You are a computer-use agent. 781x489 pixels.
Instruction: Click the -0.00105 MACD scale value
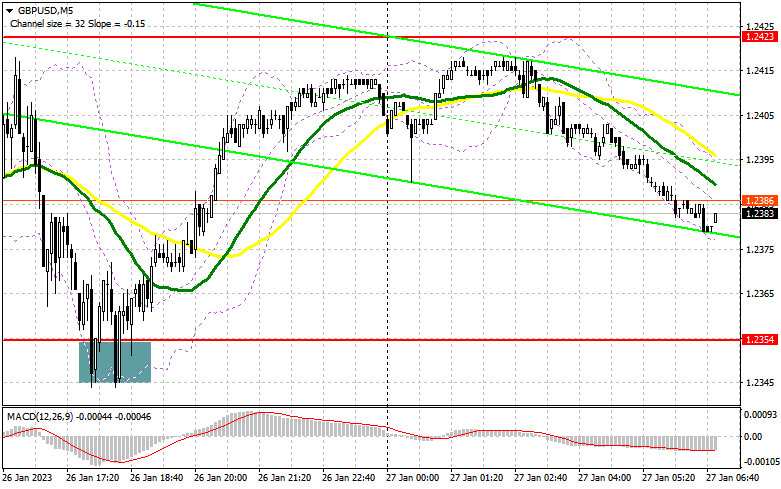(x=761, y=463)
